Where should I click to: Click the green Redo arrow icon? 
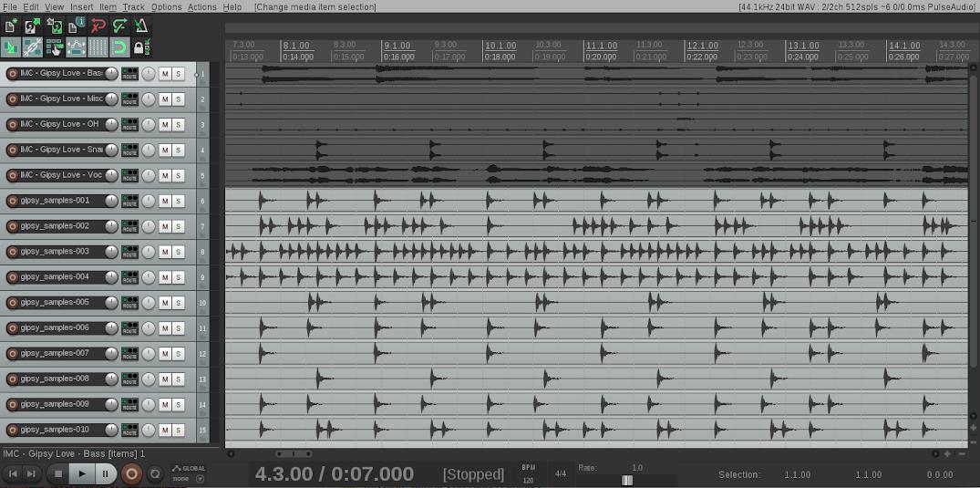[x=119, y=26]
